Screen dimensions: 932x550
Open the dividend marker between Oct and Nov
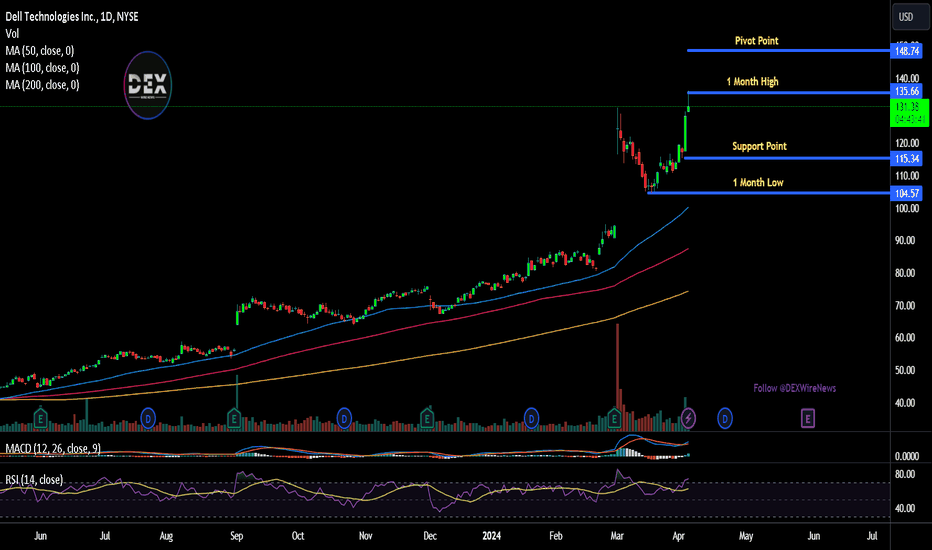point(344,419)
